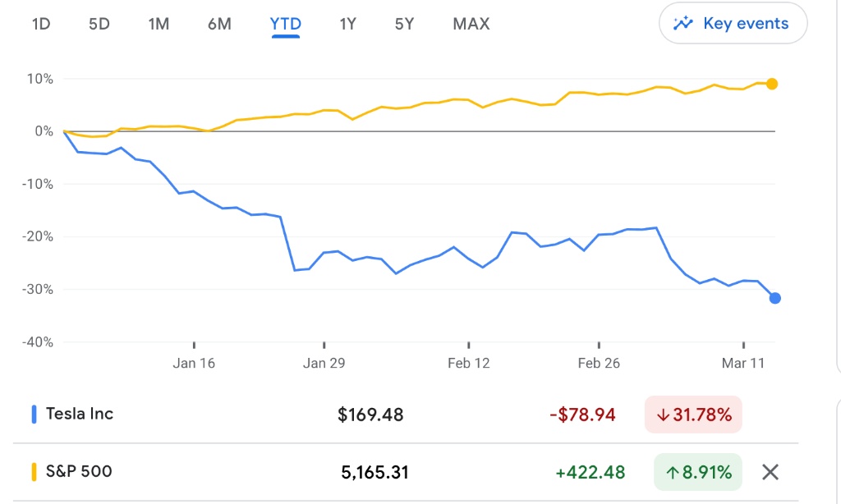Switch chart to 1Y range

[347, 24]
